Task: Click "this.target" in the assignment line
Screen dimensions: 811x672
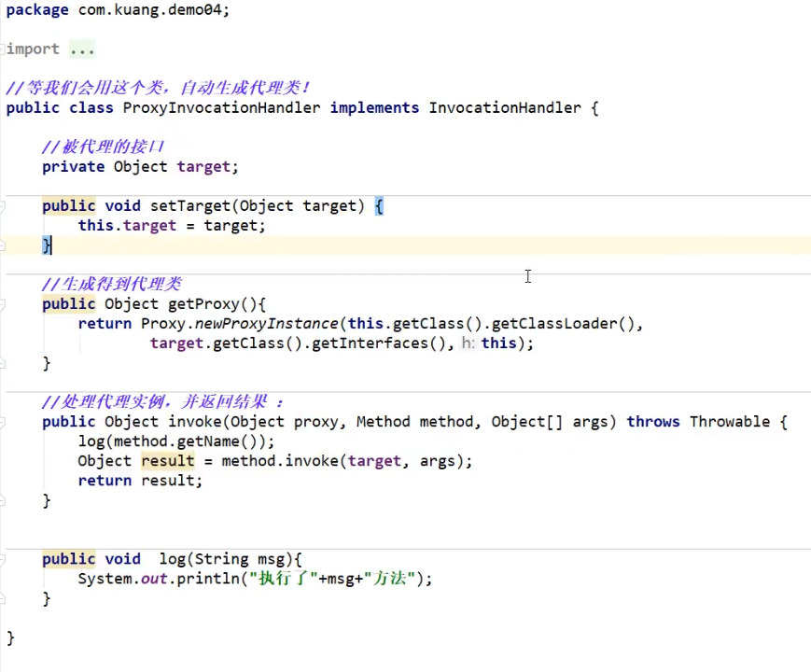Action: [127, 226]
